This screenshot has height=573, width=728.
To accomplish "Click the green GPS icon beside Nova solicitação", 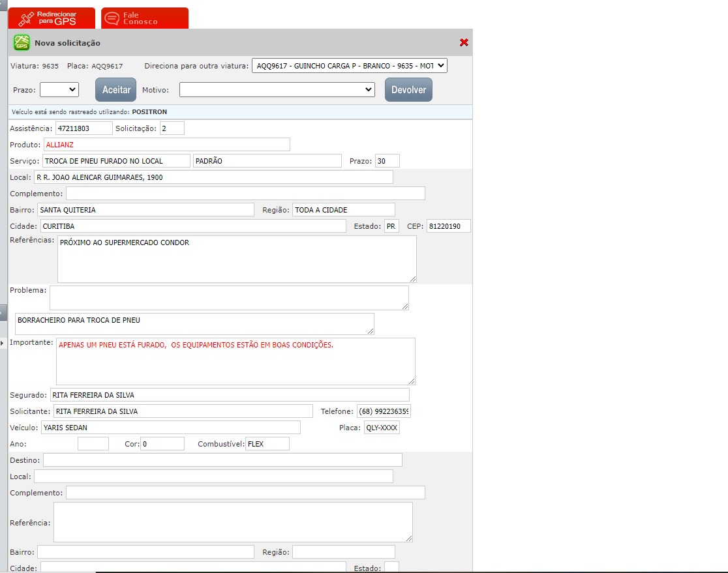I will [x=22, y=42].
